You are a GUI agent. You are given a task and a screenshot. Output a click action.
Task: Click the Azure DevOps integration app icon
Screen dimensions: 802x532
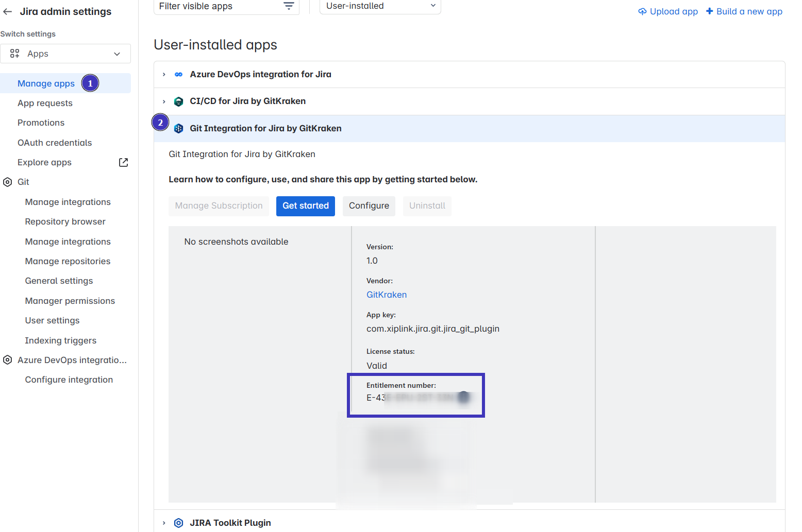(x=178, y=75)
